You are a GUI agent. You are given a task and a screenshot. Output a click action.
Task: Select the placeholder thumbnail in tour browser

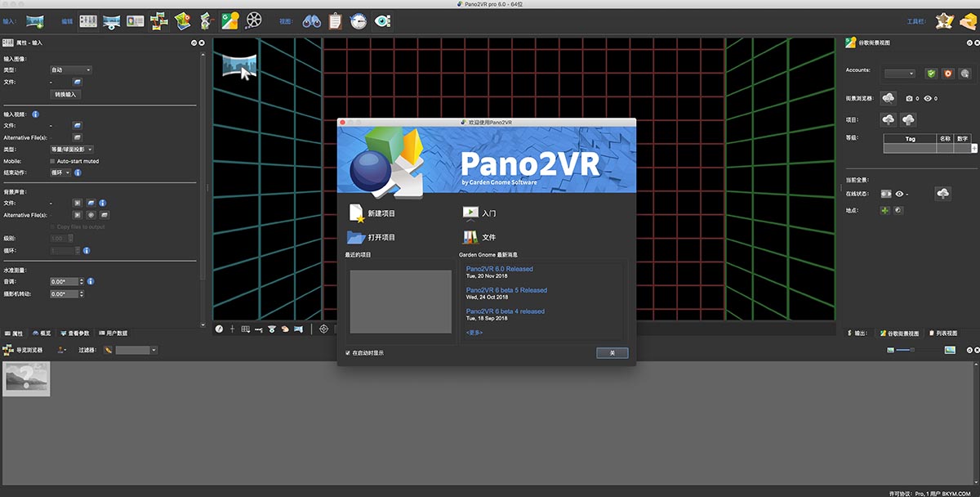click(x=26, y=378)
